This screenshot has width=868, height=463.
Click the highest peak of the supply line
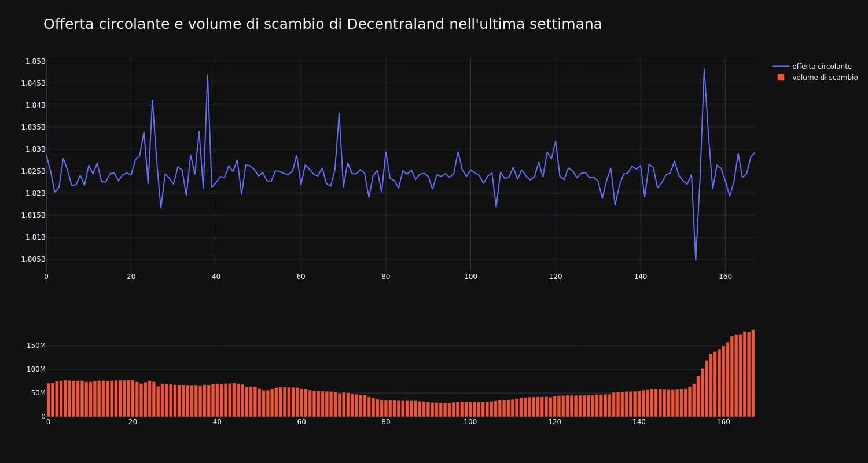704,69
